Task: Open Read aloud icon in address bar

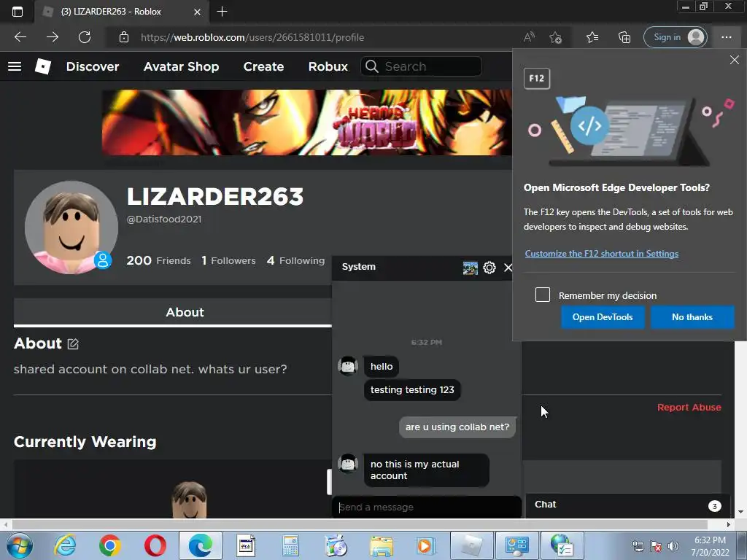Action: (530, 37)
